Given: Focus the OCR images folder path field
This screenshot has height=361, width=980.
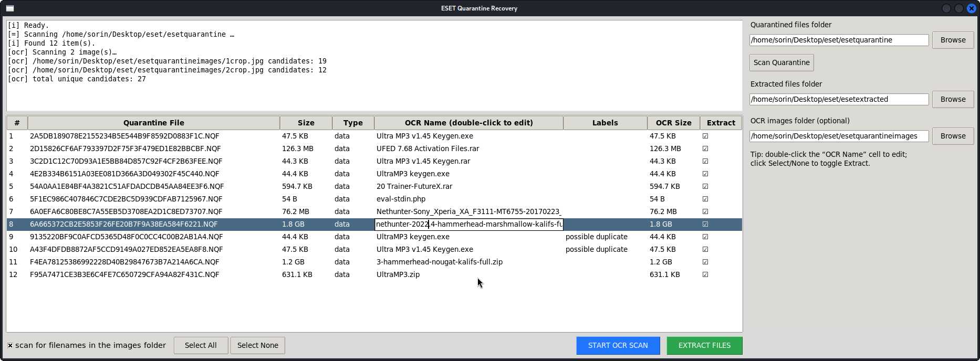Looking at the screenshot, I should [839, 136].
